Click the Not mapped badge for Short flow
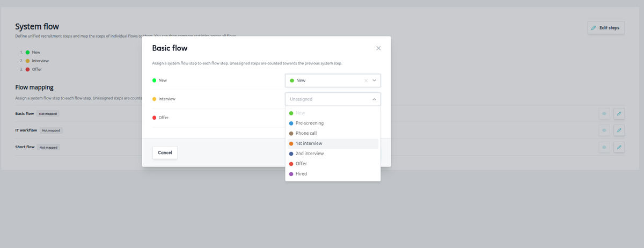 click(49, 147)
